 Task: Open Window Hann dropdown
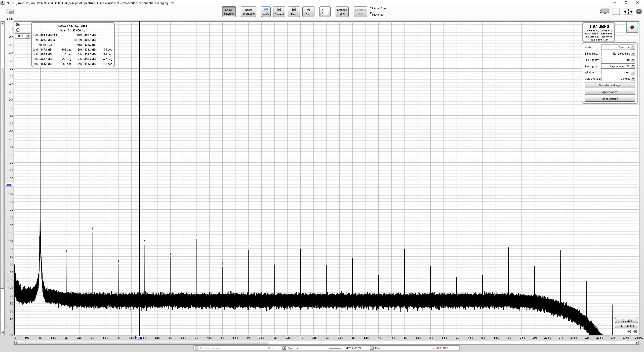618,72
